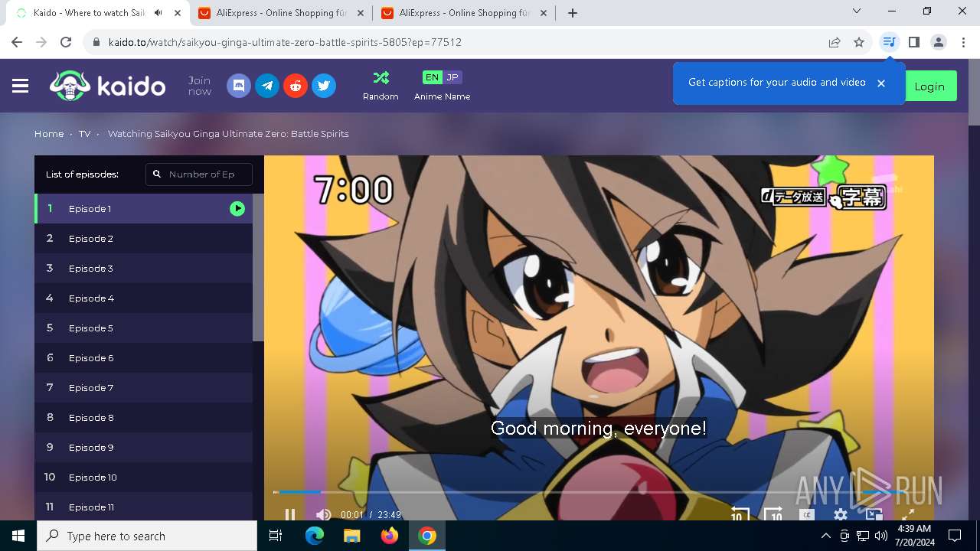Select Episode 4 in the list

click(143, 298)
